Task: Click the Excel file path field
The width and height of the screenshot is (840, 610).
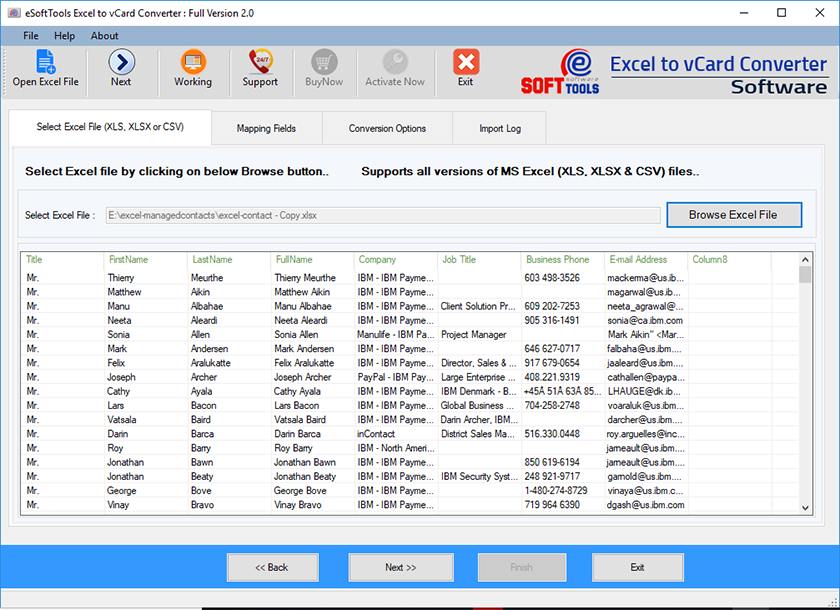Action: pos(382,215)
